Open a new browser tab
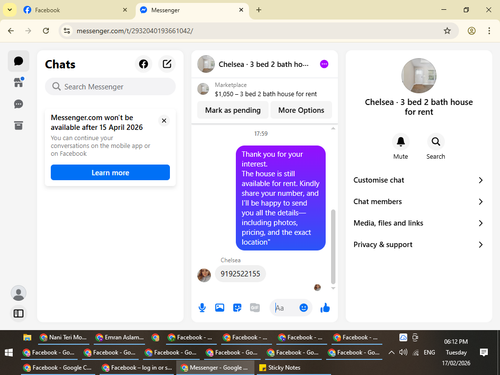The width and height of the screenshot is (500, 375). [x=259, y=10]
